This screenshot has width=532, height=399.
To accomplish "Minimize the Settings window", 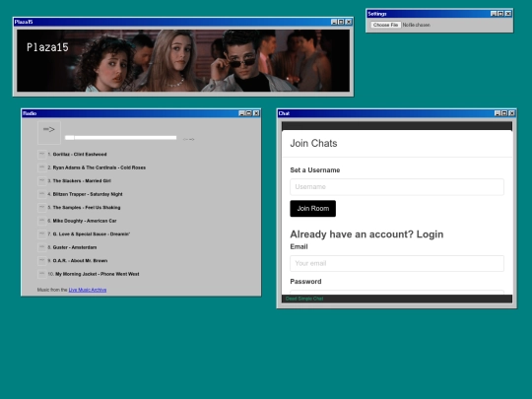I will tap(494, 14).
